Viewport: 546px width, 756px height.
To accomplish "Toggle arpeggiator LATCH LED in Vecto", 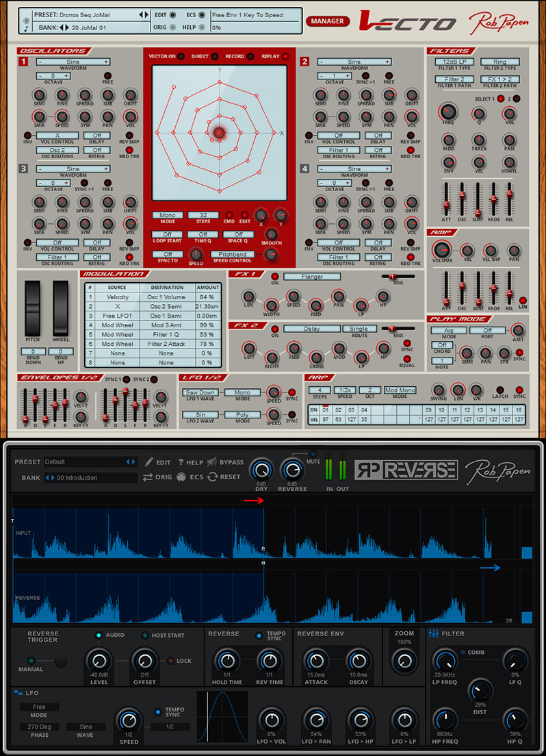I will click(500, 390).
